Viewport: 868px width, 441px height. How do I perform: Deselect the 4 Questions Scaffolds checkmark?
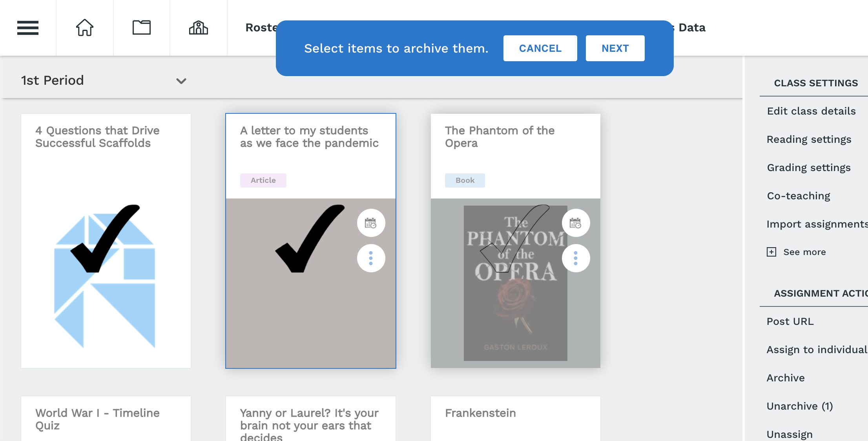click(105, 238)
